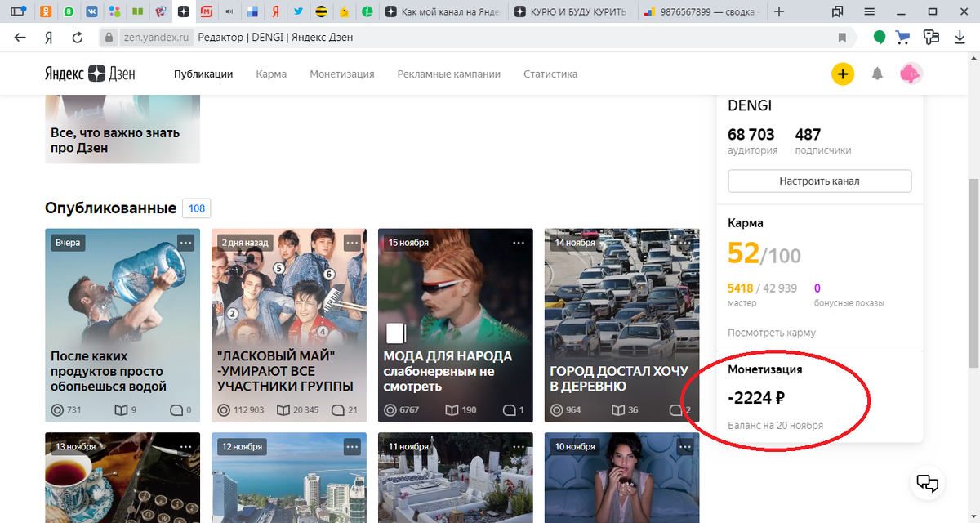
Task: Open the pink profile avatar
Action: click(911, 74)
